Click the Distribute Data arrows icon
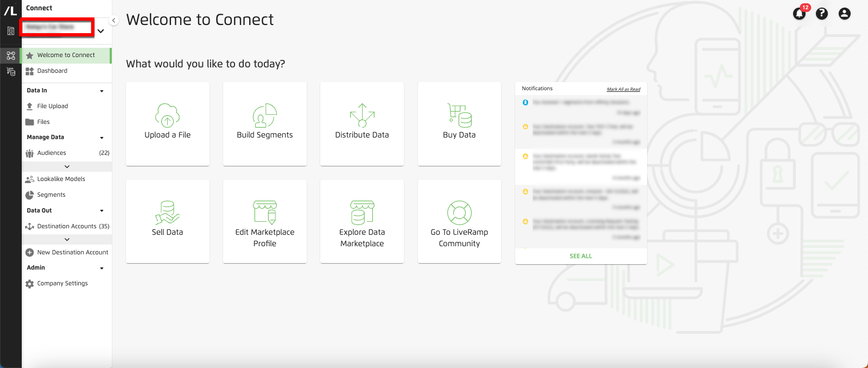The height and width of the screenshot is (368, 868). pos(362,115)
